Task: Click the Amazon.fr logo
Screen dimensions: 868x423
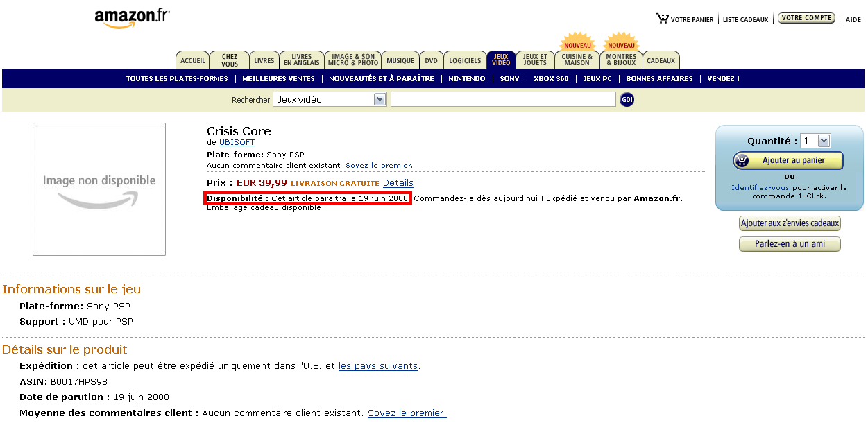Action: (x=132, y=19)
